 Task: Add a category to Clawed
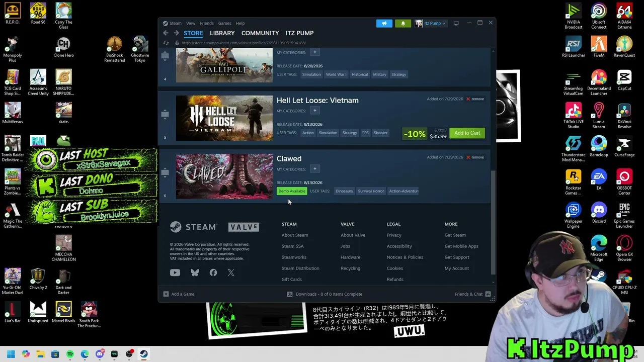click(x=315, y=169)
